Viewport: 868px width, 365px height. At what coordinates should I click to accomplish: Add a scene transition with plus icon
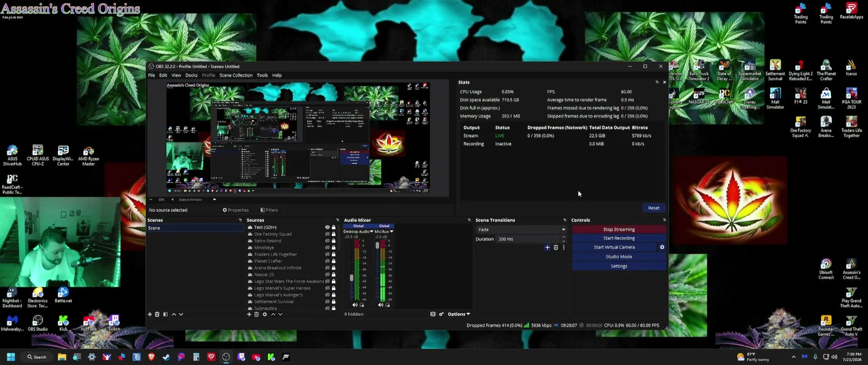click(547, 247)
